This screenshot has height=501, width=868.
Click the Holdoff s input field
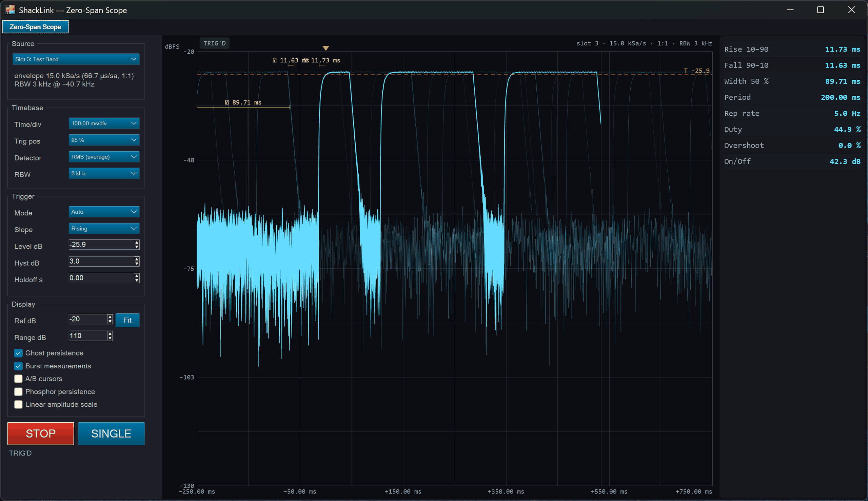tap(101, 278)
